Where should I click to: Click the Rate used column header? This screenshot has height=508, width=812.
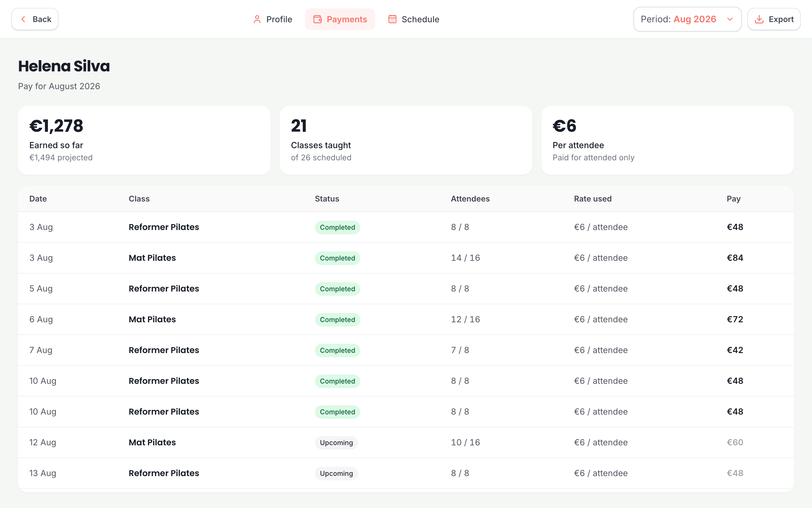pyautogui.click(x=593, y=199)
